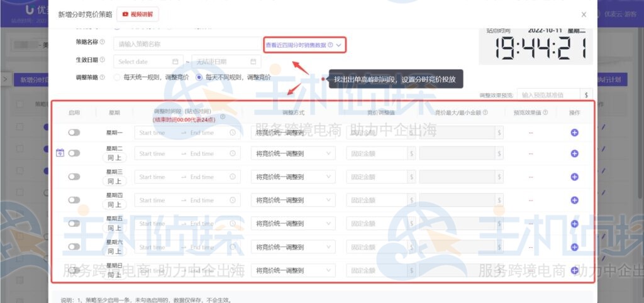
Task: Click clock icon in 星期四 time range
Action: pyautogui.click(x=233, y=201)
